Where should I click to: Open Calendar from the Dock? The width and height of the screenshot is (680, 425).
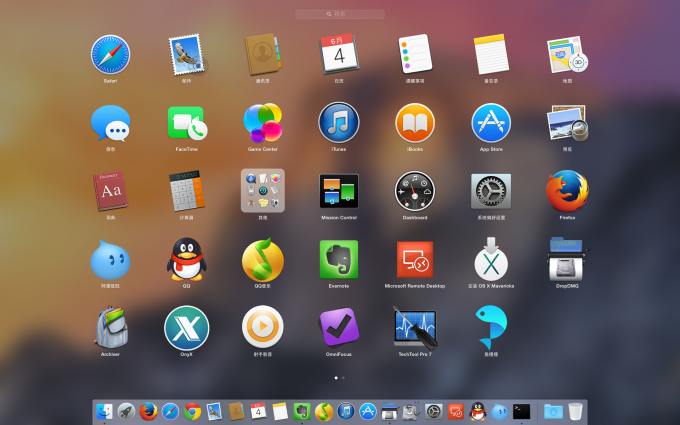click(258, 411)
